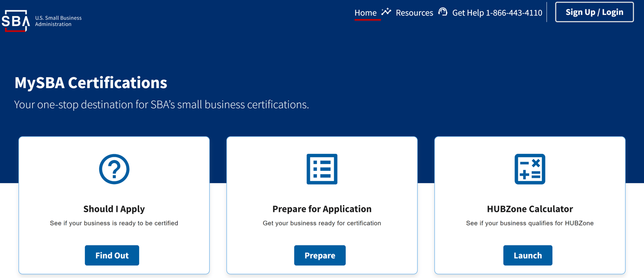The height and width of the screenshot is (278, 644).
Task: Click the question mark icon on Should I Apply
Action: coord(114,169)
